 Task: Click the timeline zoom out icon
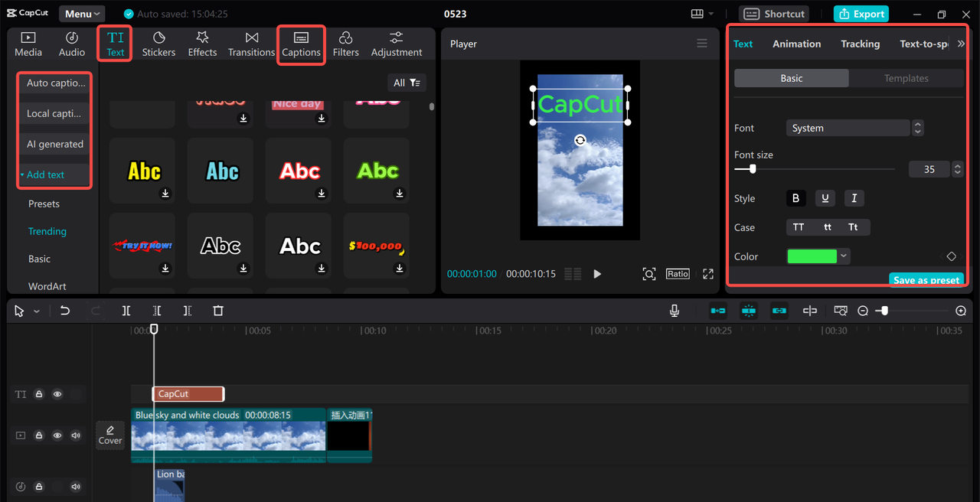tap(863, 311)
